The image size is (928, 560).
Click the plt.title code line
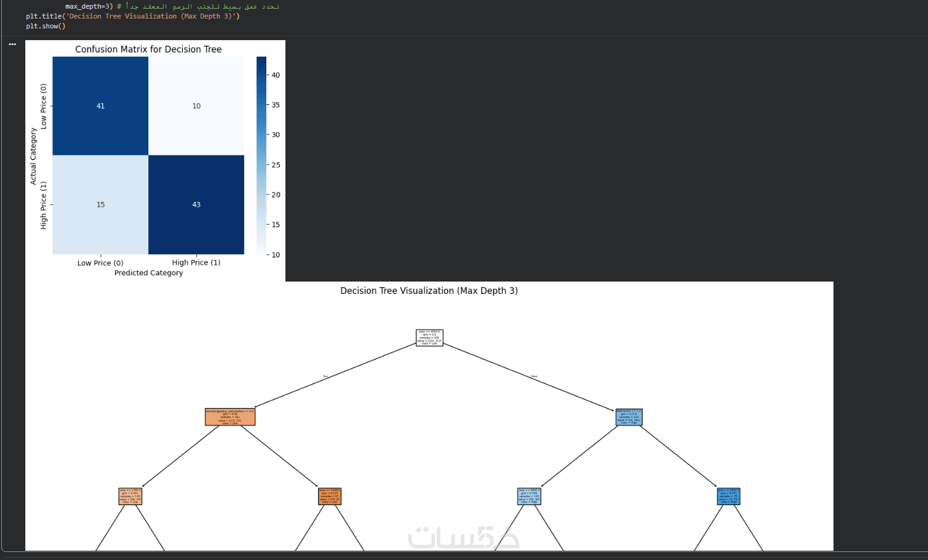tap(133, 16)
